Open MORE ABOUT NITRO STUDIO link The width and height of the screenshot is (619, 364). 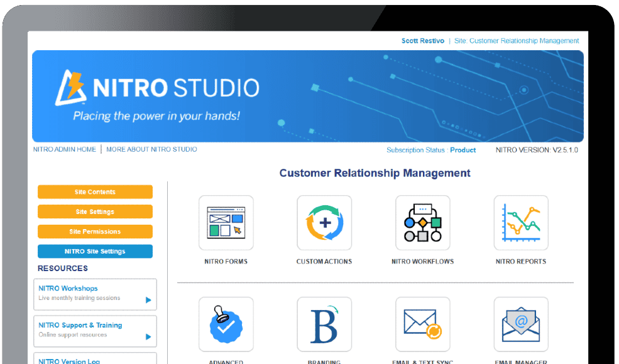coord(151,149)
